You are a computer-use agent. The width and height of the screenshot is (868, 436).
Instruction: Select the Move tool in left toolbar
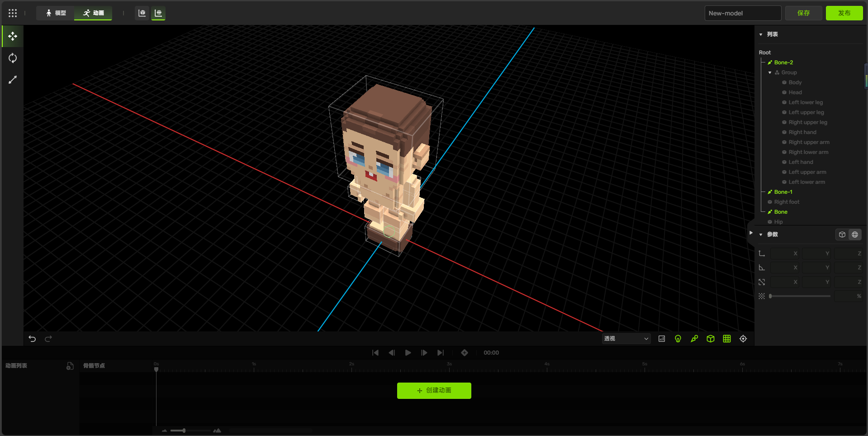click(x=13, y=36)
